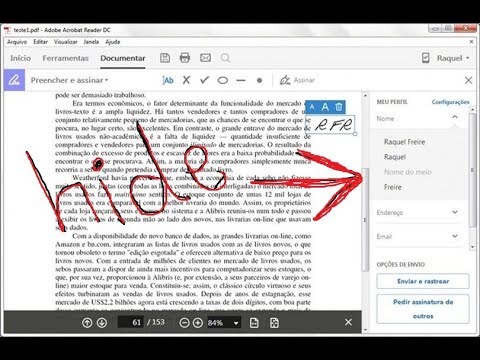Image resolution: width=480 pixels, height=360 pixels.
Task: Click the right panel scrollbar thumb
Action: (x=472, y=170)
